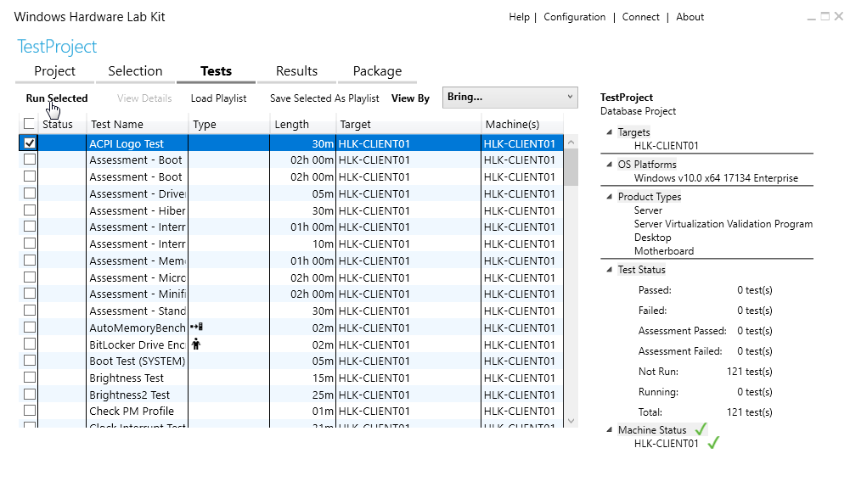Select the Boot Test (SYSTEM) row name
The height and width of the screenshot is (504, 850).
coord(138,361)
